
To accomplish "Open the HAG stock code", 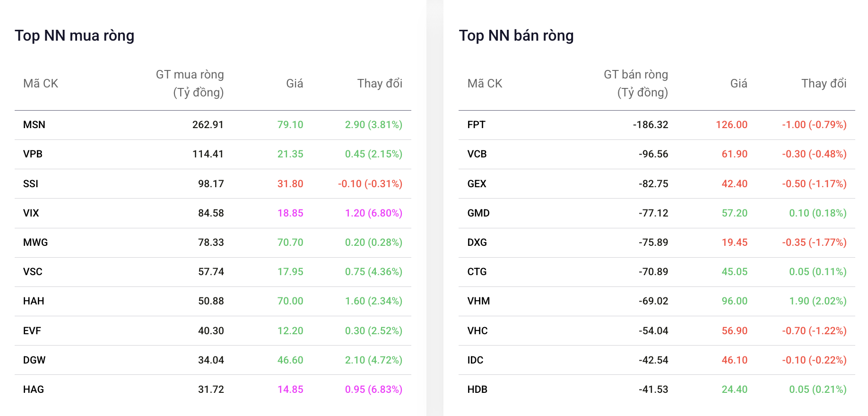I will point(34,390).
